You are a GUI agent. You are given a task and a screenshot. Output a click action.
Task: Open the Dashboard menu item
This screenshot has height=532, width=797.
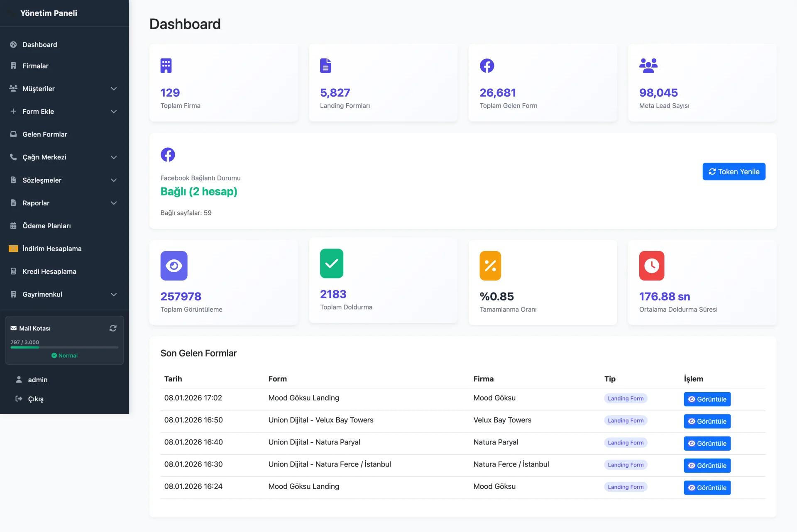pos(39,44)
